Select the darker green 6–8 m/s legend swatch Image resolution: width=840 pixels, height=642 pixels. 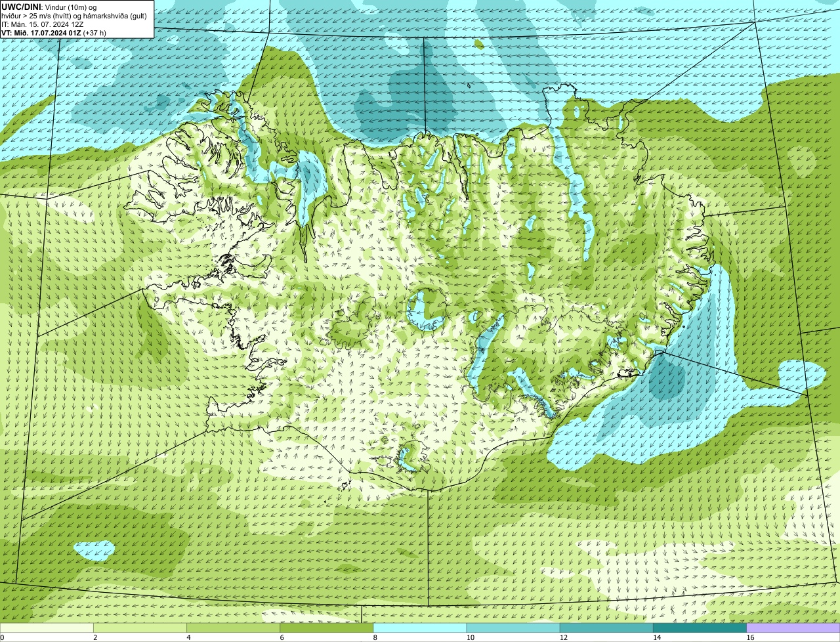click(x=327, y=628)
